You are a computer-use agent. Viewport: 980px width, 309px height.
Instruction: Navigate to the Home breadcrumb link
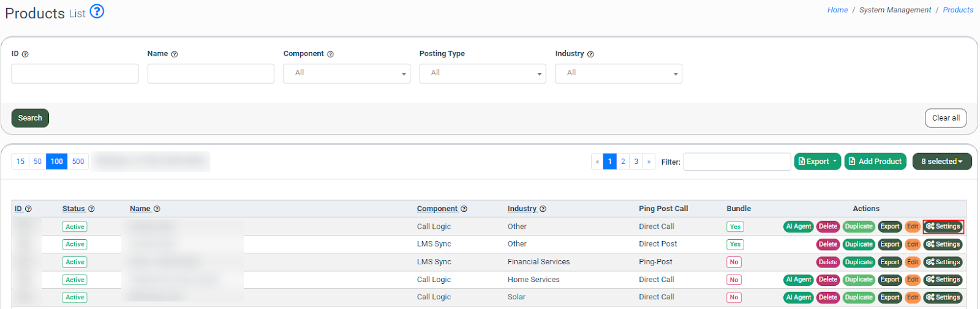[837, 10]
